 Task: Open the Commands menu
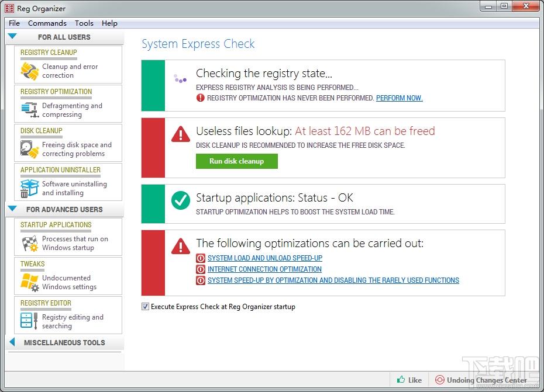[x=47, y=23]
